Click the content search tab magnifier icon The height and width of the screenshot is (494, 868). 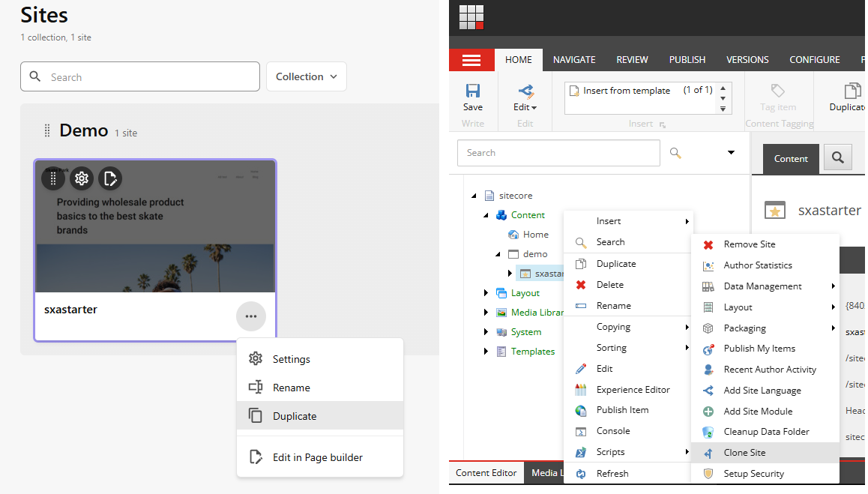click(x=838, y=158)
